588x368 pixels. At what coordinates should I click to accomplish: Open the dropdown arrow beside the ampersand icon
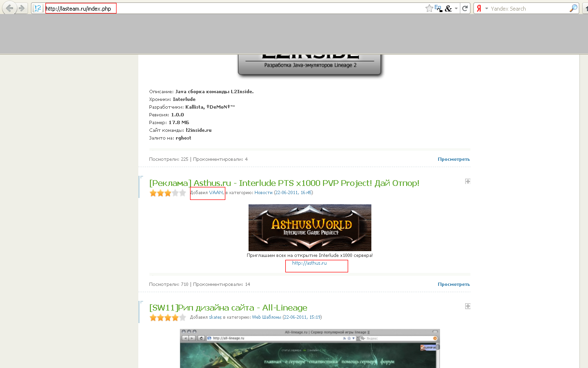pyautogui.click(x=456, y=8)
